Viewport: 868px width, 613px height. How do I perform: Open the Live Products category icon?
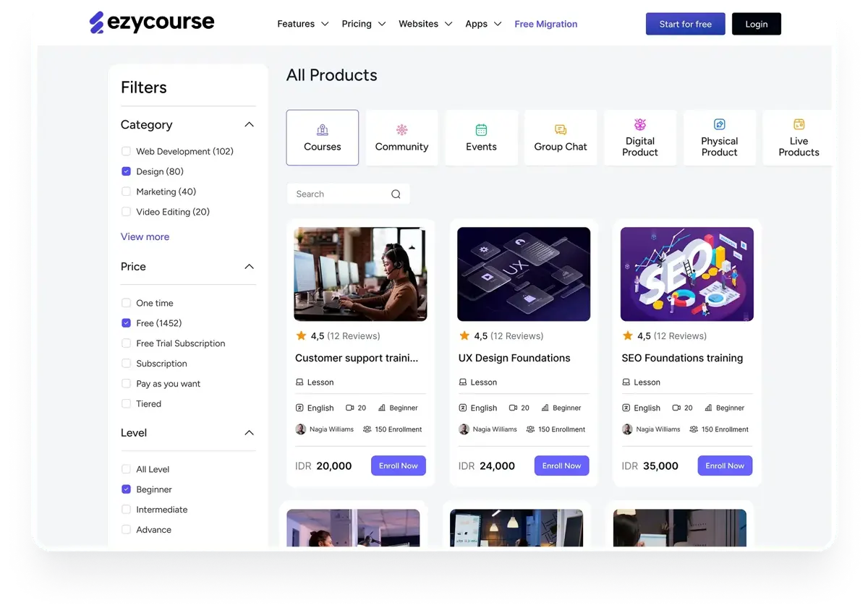799,124
